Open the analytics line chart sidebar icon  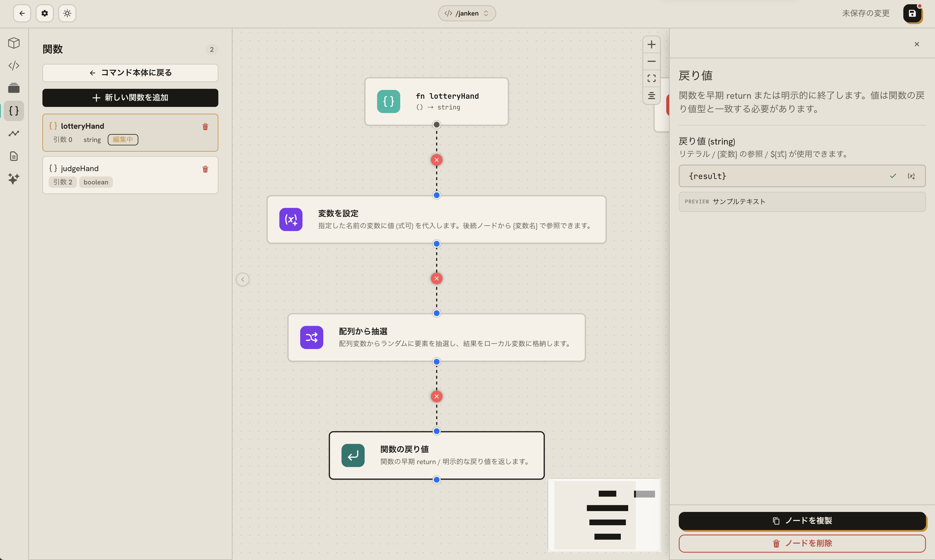14,133
